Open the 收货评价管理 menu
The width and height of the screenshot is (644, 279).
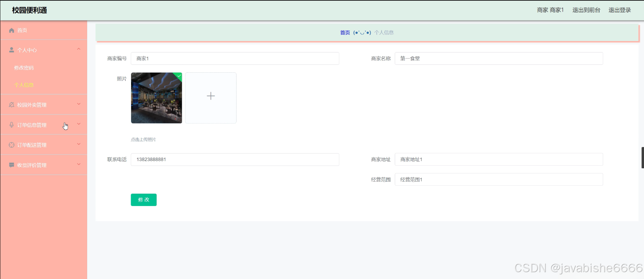44,165
